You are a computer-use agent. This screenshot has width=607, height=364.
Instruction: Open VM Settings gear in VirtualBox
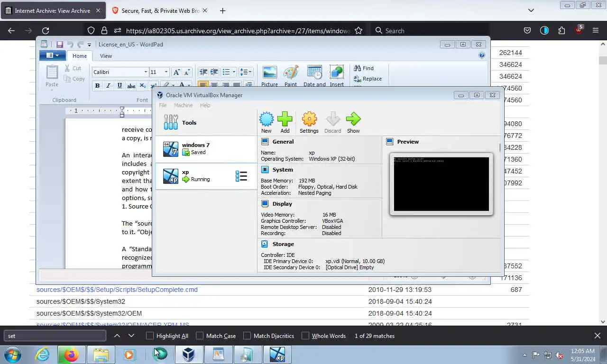pyautogui.click(x=309, y=122)
